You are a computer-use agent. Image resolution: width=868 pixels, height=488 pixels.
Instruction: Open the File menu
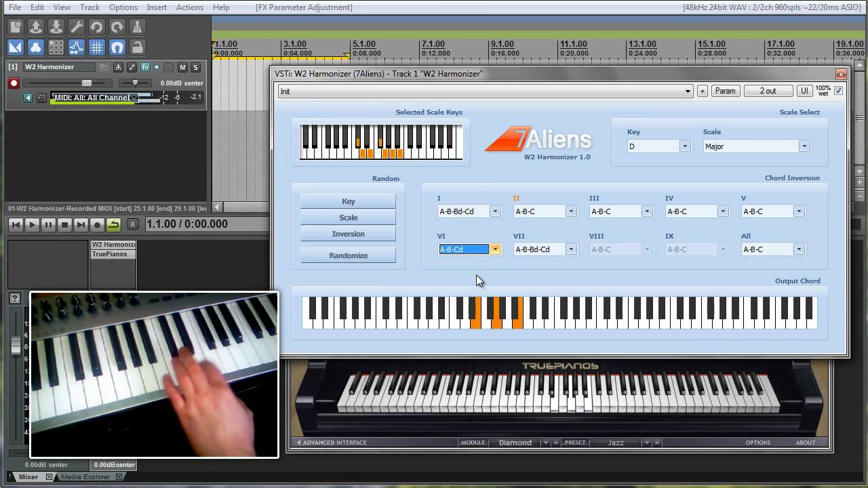pos(15,7)
